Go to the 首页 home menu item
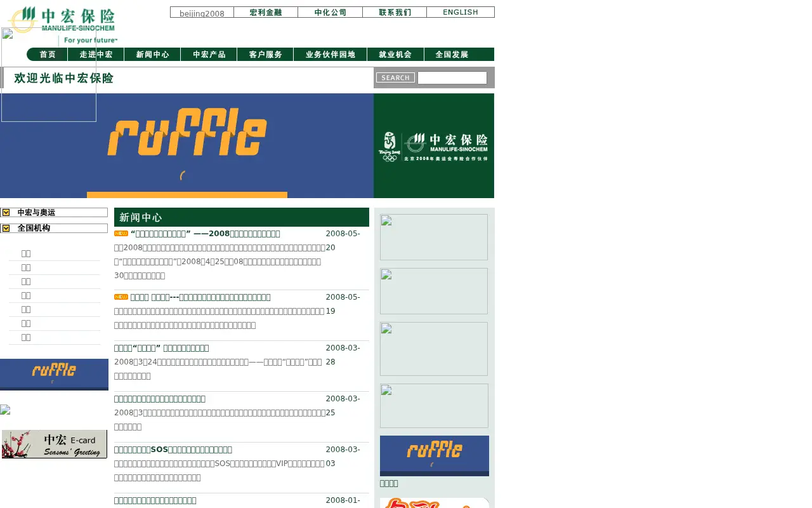The width and height of the screenshot is (812, 508). click(x=48, y=55)
